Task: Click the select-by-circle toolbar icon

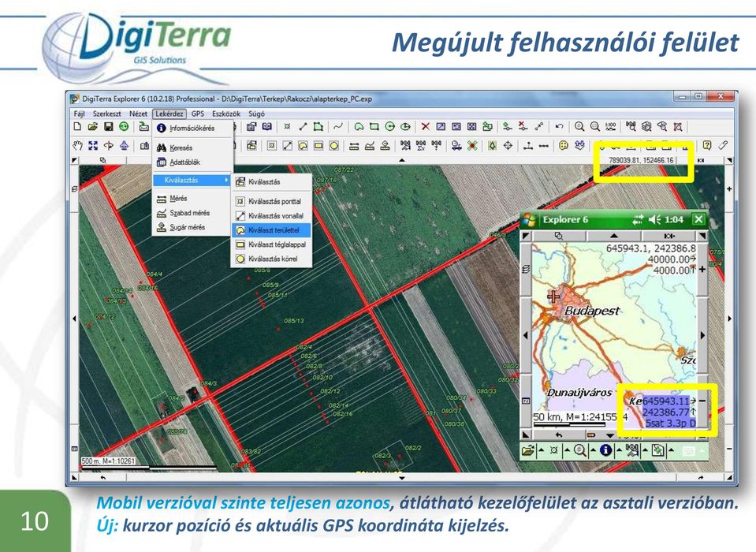Action: [334, 145]
